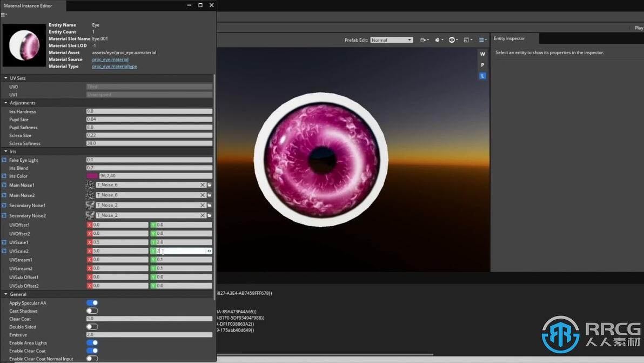Clear the Main Noise1 texture with X
This screenshot has width=644, height=363.
click(x=203, y=185)
